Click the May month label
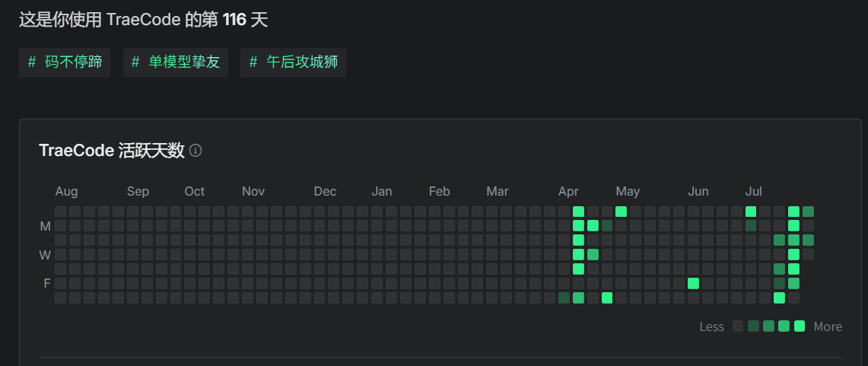 [x=628, y=192]
